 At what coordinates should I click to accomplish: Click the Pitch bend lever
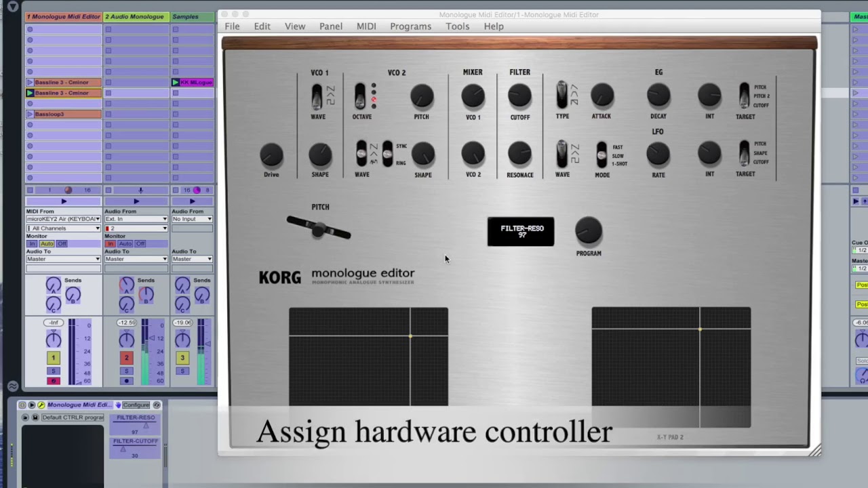click(x=319, y=228)
